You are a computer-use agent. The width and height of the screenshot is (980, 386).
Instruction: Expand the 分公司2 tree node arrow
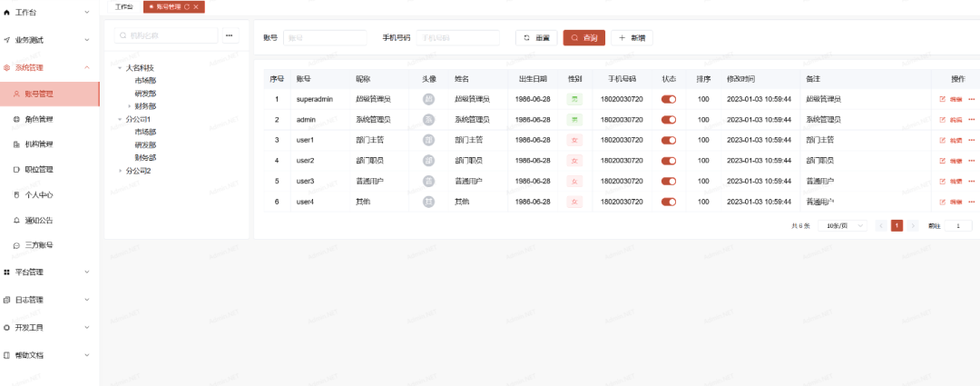point(120,170)
